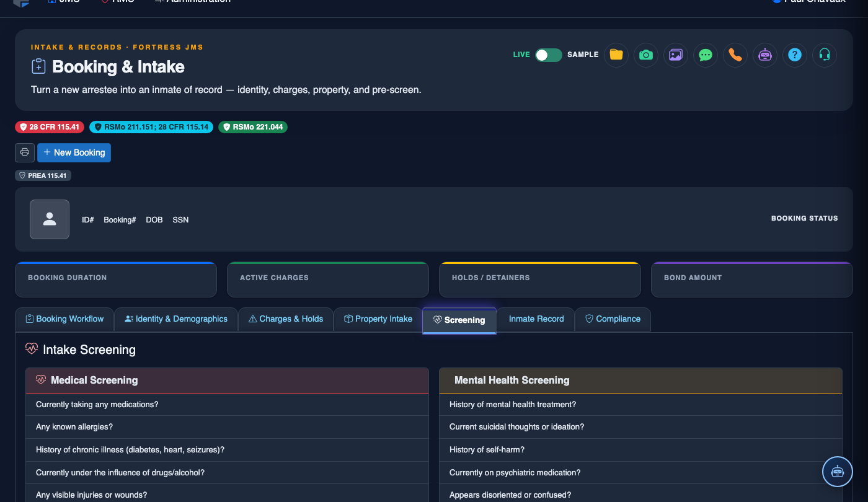Open the green chat message icon

pos(706,55)
